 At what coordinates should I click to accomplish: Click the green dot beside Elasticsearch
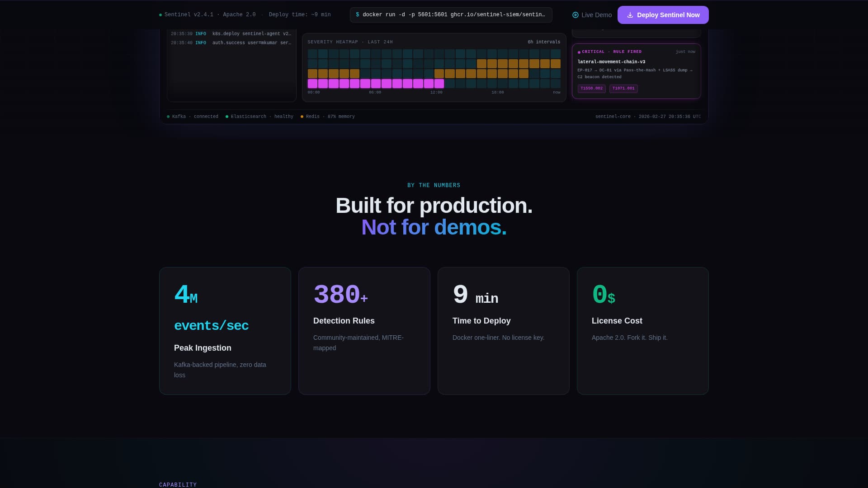(227, 117)
